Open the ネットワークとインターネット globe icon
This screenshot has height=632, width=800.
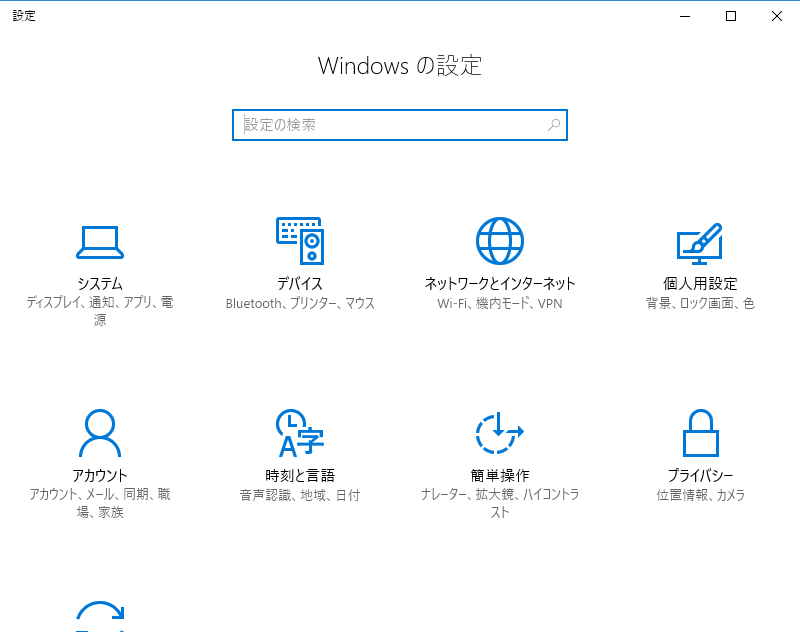click(x=499, y=241)
